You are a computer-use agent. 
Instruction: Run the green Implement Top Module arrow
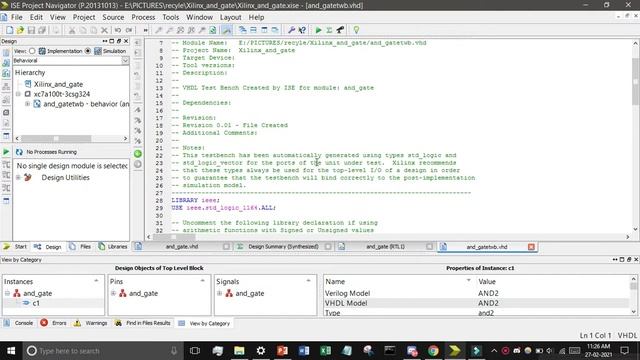[x=318, y=30]
